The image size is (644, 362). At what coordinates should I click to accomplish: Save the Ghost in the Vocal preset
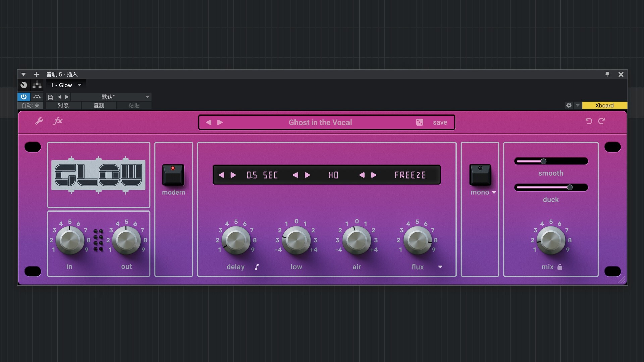coord(440,122)
